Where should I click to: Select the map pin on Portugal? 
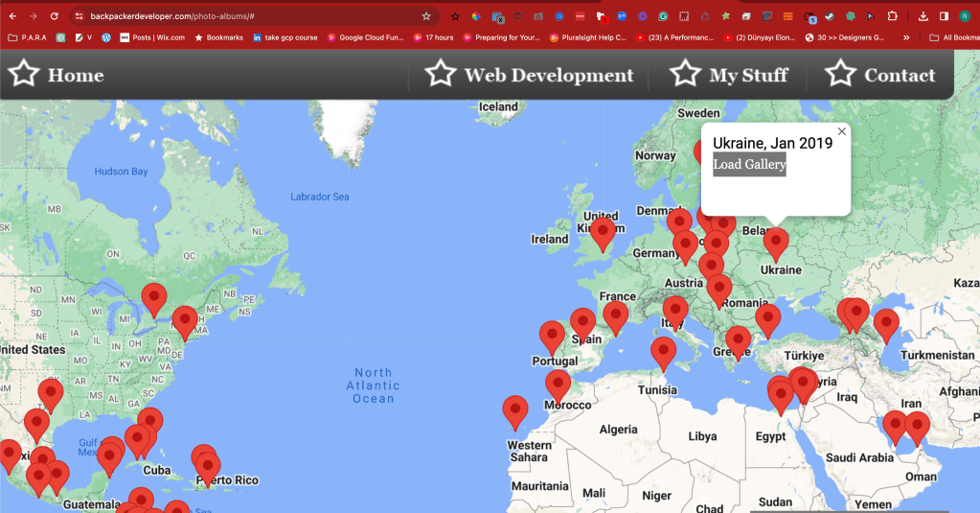click(x=552, y=338)
